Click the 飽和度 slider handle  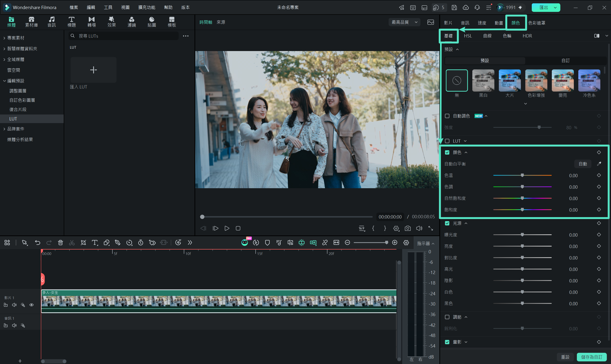[522, 210]
